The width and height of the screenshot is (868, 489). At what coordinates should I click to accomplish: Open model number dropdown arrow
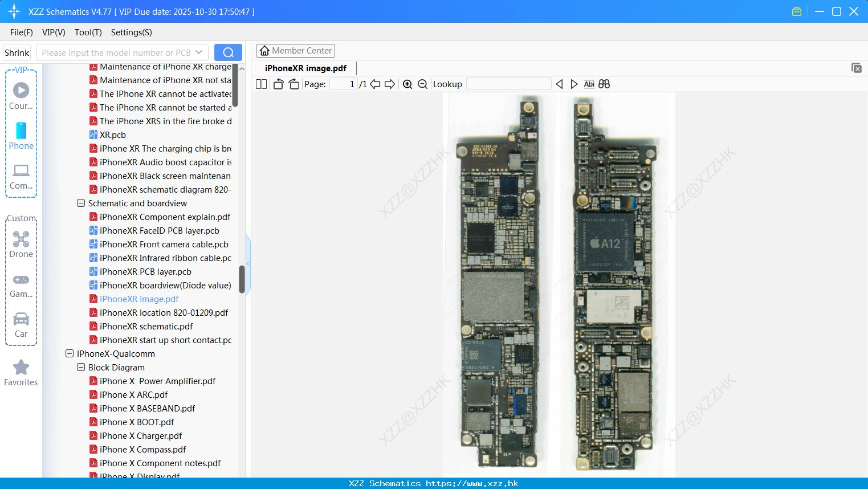point(199,52)
